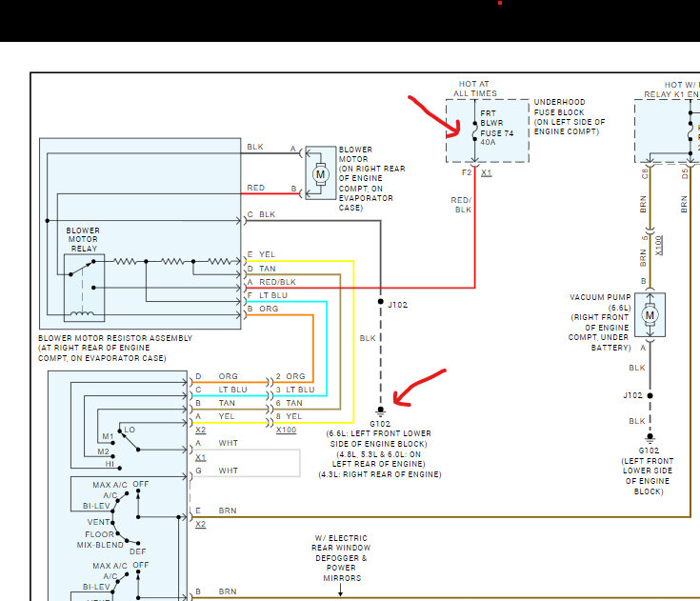700x601 pixels.
Task: Click the RED/BLK label under the fuse block
Action: (x=462, y=204)
